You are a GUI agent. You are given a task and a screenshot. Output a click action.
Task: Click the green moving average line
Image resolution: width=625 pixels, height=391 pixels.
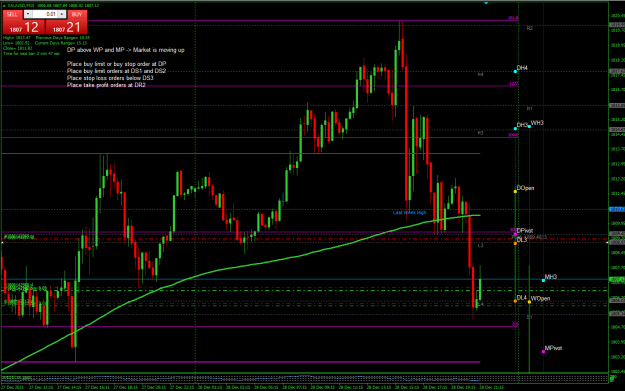240,266
